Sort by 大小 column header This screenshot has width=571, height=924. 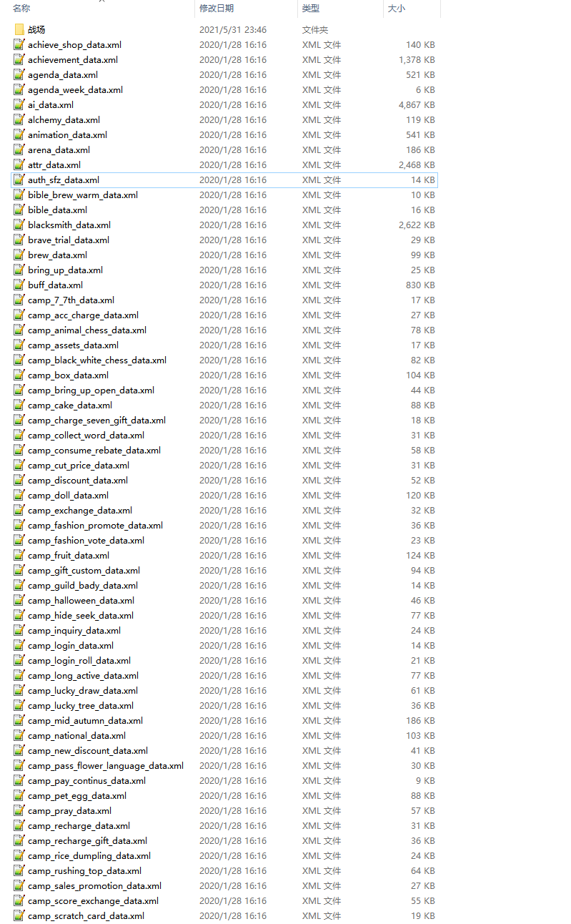tap(396, 8)
